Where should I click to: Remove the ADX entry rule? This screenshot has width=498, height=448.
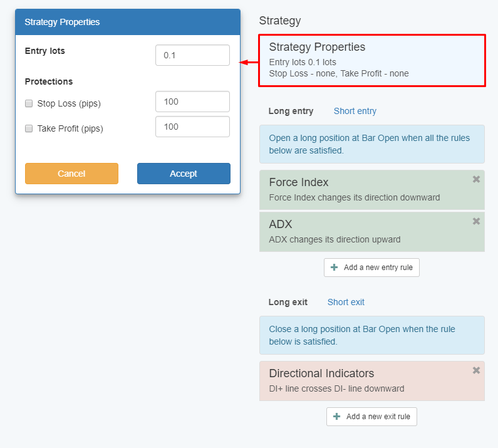point(476,221)
